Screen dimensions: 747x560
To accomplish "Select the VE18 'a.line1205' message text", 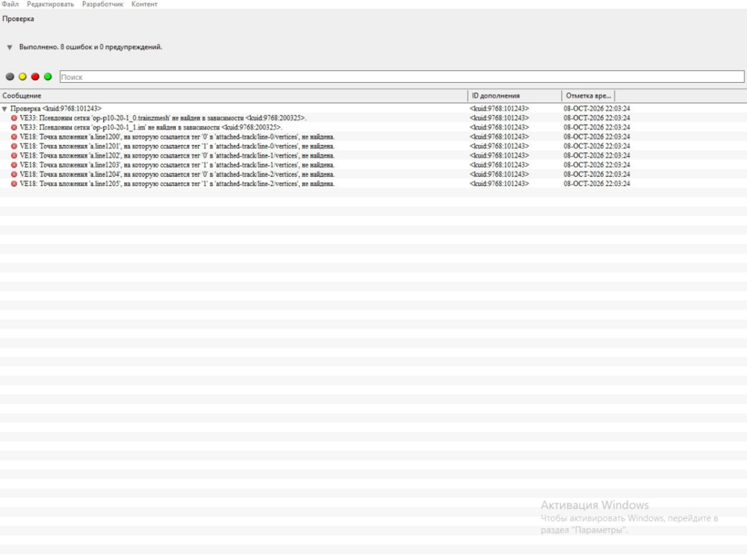I will point(177,184).
